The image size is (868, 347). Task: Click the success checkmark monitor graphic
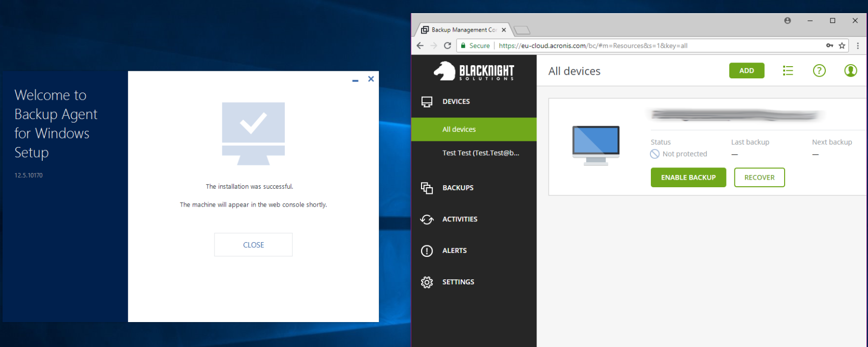coord(253,134)
